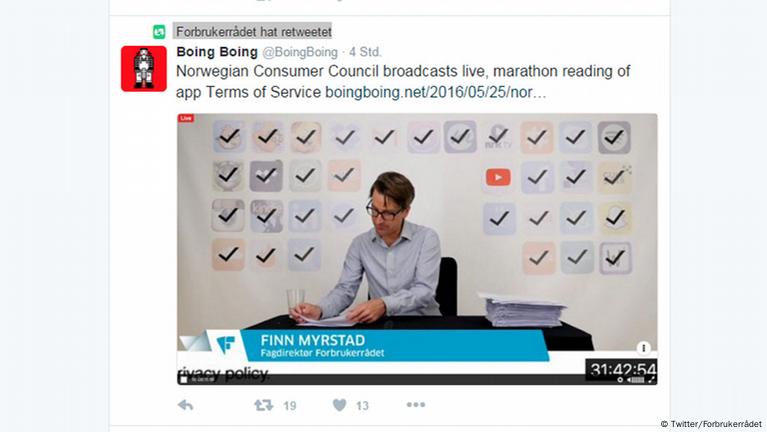Click the Finn Myrstad live video frame
Viewport: 767px width, 432px height.
pyautogui.click(x=417, y=249)
